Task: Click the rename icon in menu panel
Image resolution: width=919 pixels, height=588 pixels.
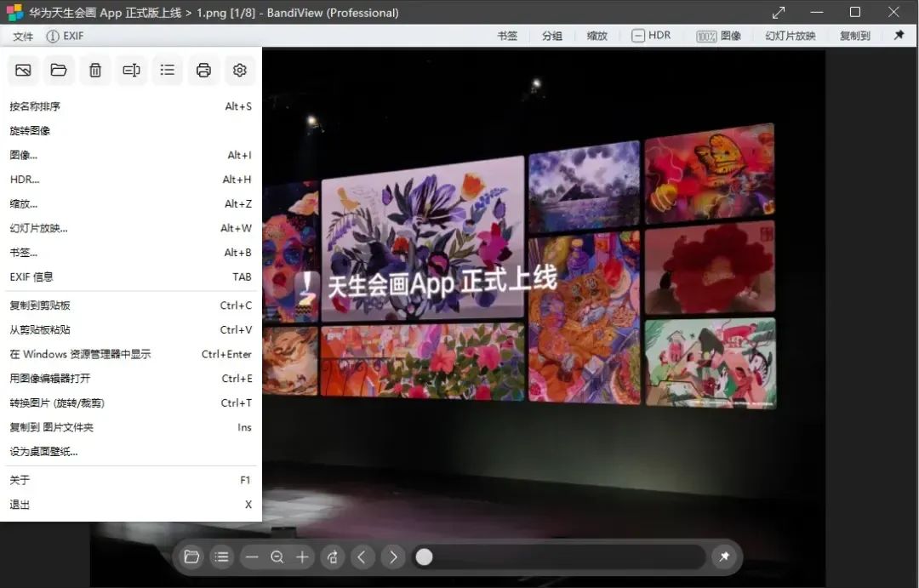Action: [131, 71]
